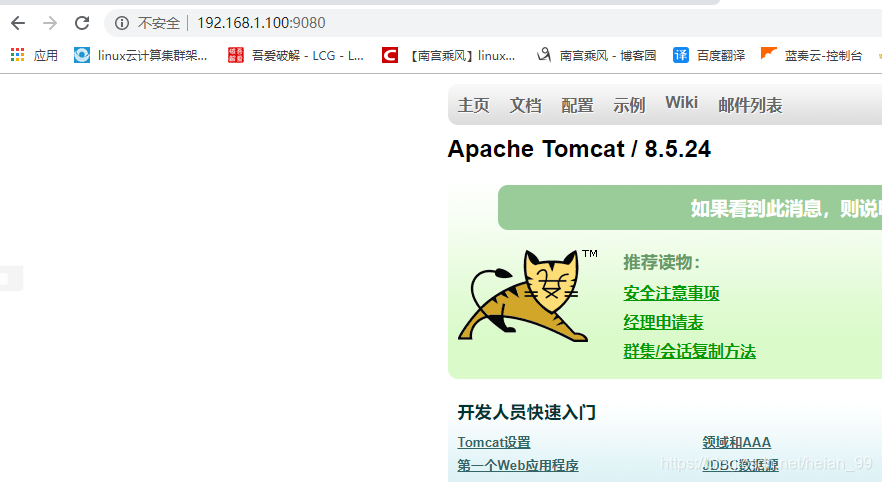Viewport: 882px width, 482px height.
Task: Open the 吾爱破解 - LCG bookmark
Action: tap(296, 55)
